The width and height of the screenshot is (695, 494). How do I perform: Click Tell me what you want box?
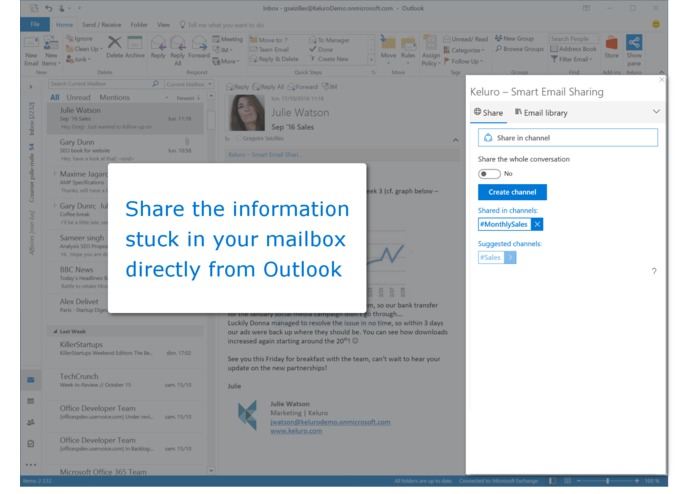[x=222, y=25]
